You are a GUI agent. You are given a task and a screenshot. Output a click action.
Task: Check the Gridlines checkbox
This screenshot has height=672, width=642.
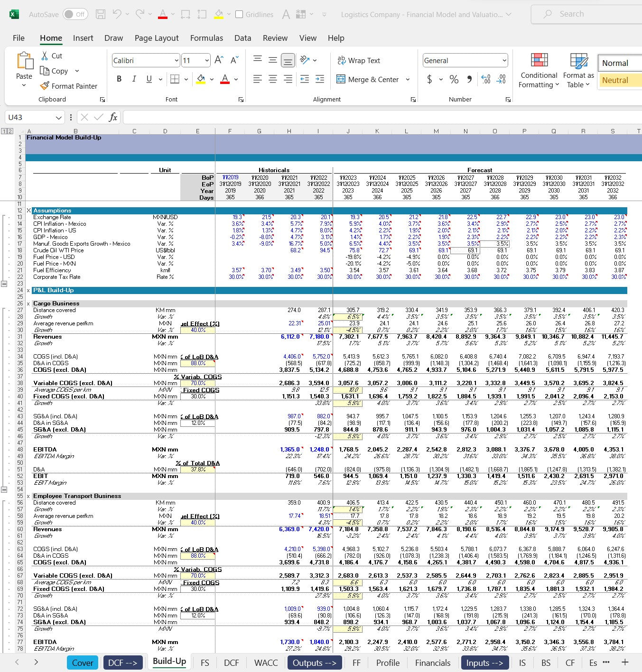click(x=239, y=14)
